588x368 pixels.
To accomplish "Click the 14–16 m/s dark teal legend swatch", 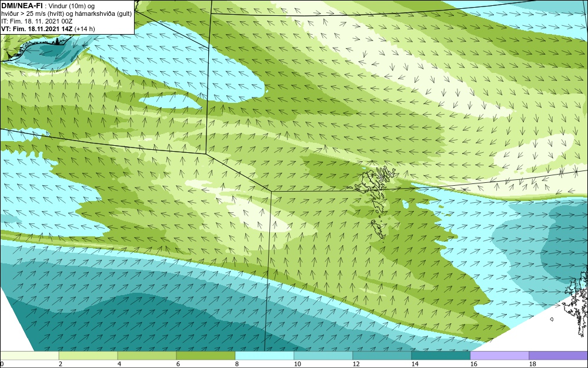I will point(441,356).
